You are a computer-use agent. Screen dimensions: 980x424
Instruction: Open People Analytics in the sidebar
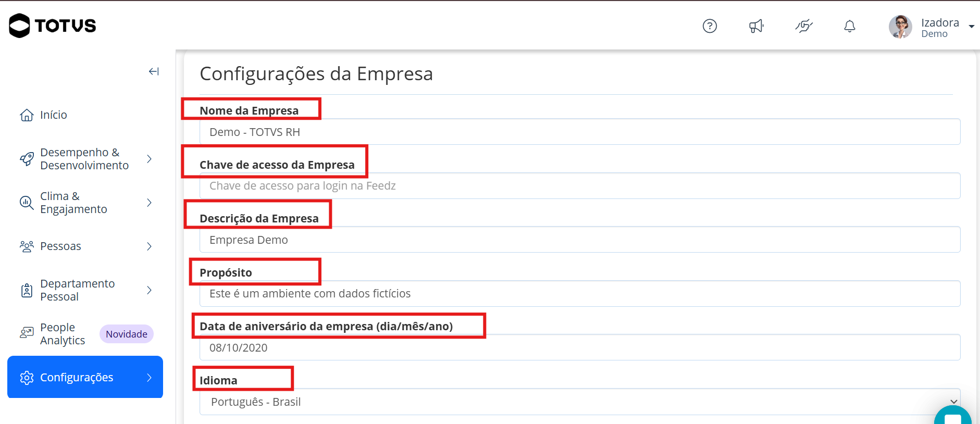(x=63, y=334)
